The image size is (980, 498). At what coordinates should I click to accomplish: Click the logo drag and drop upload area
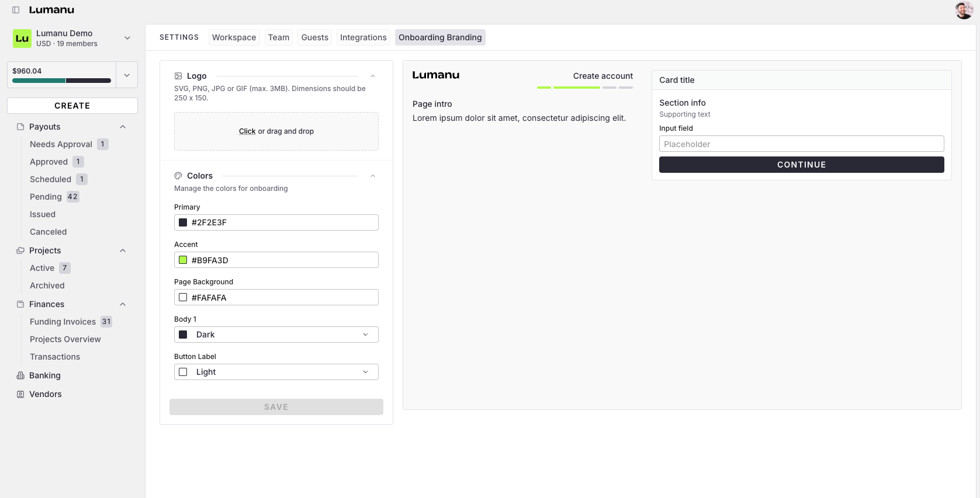tap(276, 131)
